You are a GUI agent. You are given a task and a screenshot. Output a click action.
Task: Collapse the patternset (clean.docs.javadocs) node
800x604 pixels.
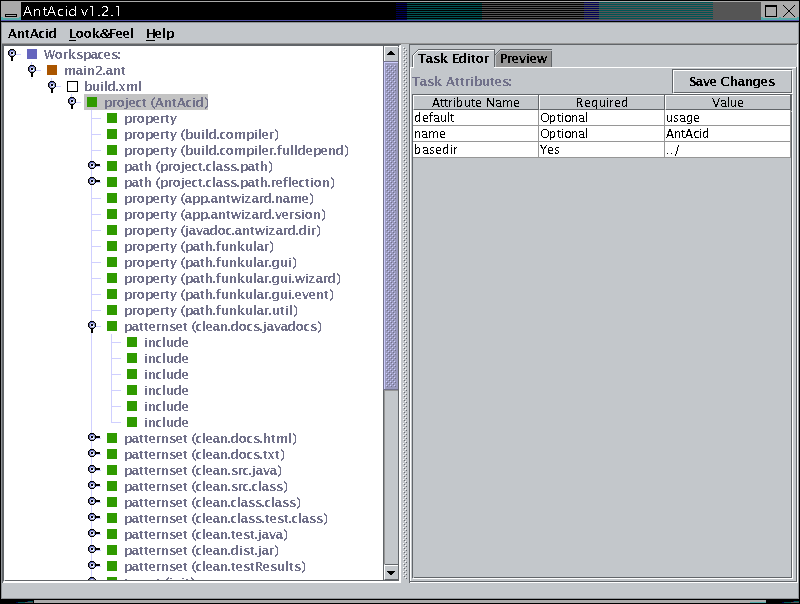coord(92,326)
